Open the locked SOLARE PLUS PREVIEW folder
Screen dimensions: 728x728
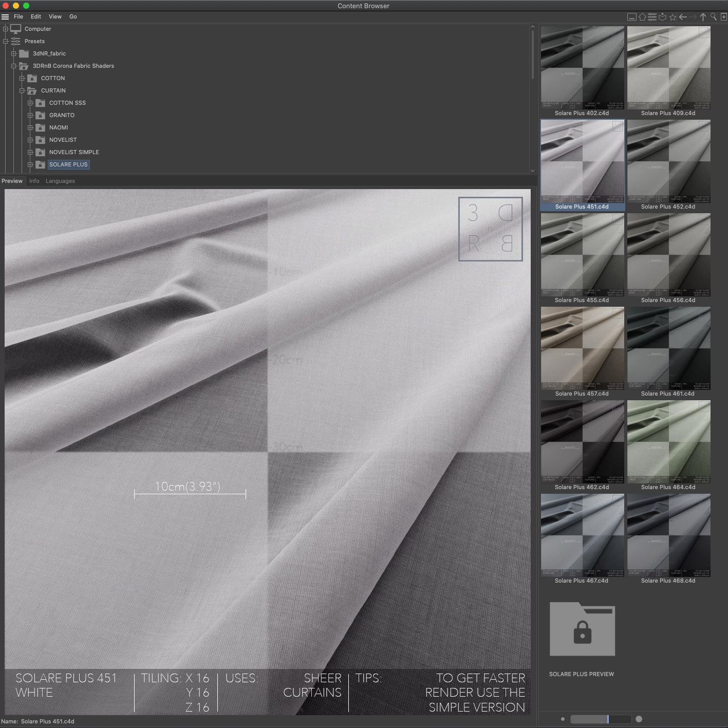[582, 629]
